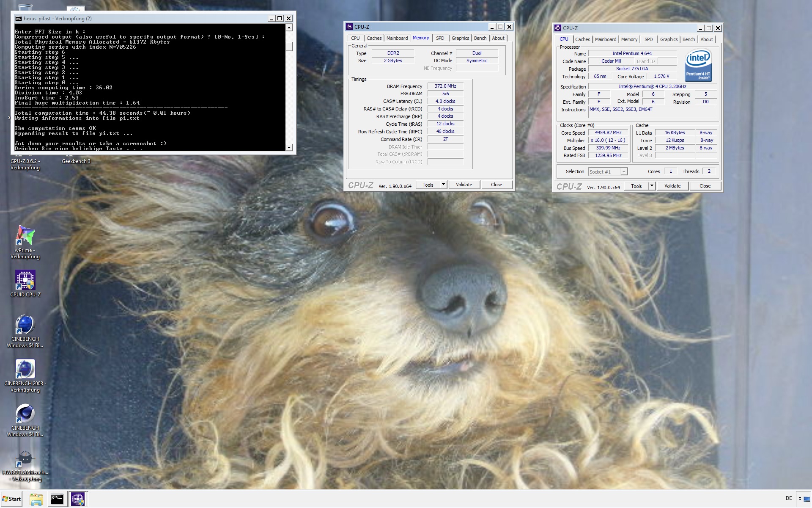The image size is (812, 508).
Task: Select the SPD tab in the memory CPU-Z window
Action: click(440, 38)
